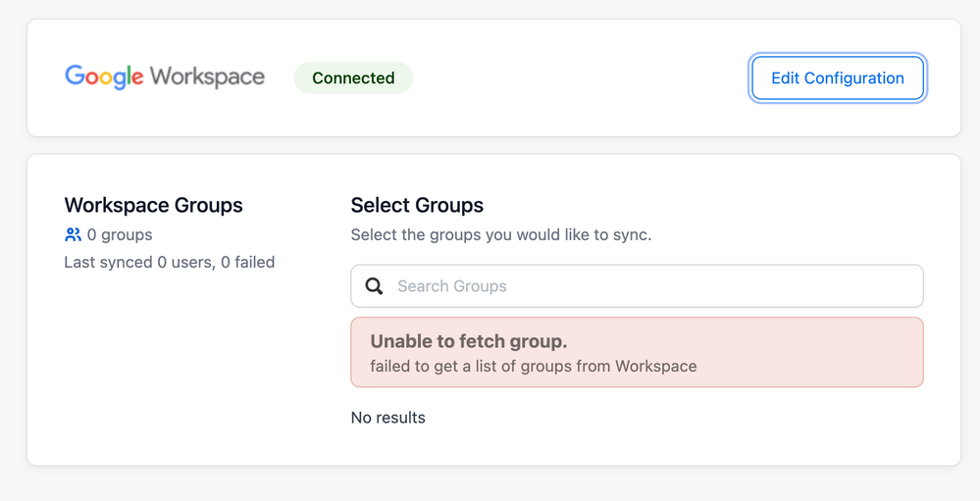The width and height of the screenshot is (980, 501).
Task: Click the Search Groups placeholder text
Action: pos(452,286)
